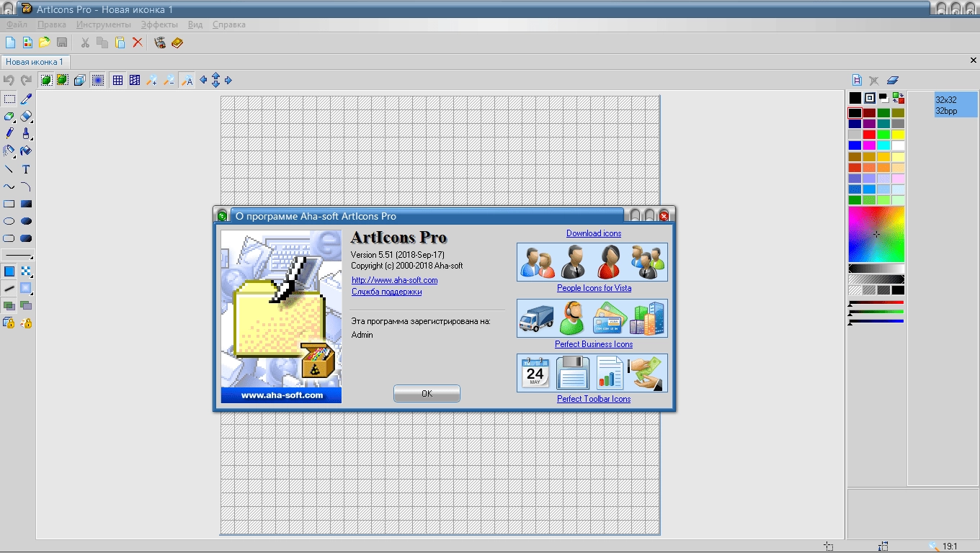980x553 pixels.
Task: Toggle the patterned grid button next to grid
Action: pyautogui.click(x=135, y=81)
